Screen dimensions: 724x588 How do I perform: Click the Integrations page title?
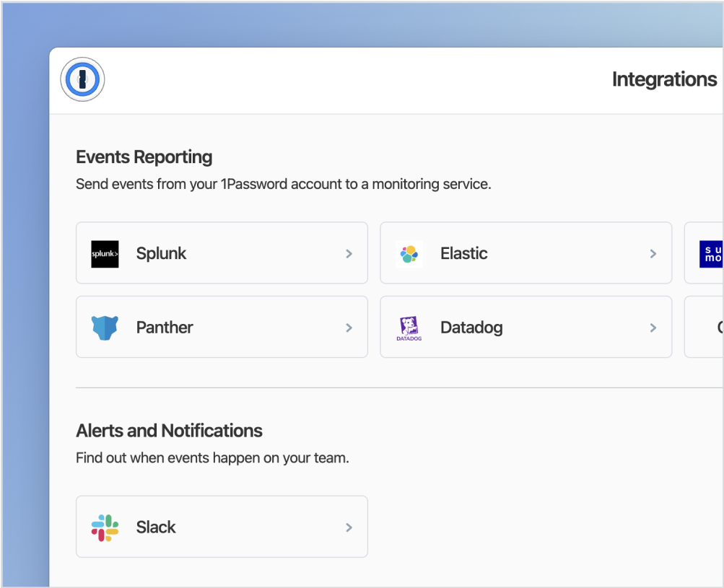point(664,79)
